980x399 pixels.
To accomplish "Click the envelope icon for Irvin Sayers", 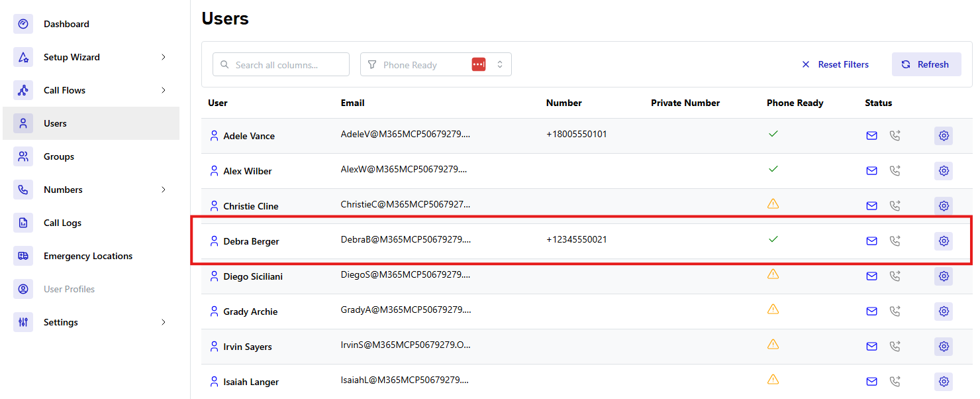I will [x=871, y=347].
